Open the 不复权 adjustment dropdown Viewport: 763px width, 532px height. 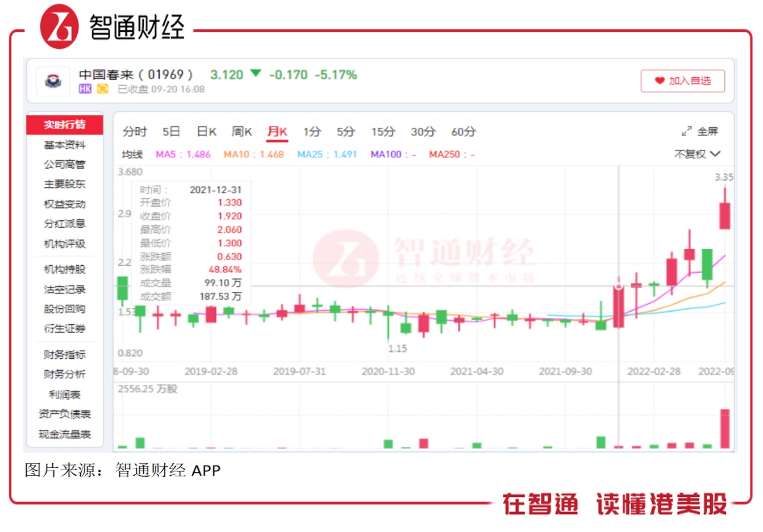point(697,154)
